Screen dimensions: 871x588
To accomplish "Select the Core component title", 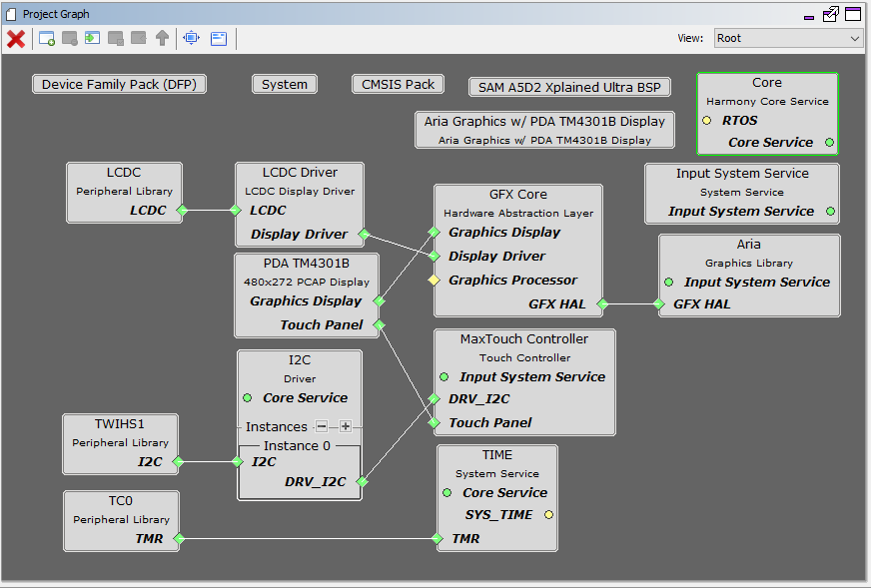I will pos(766,83).
